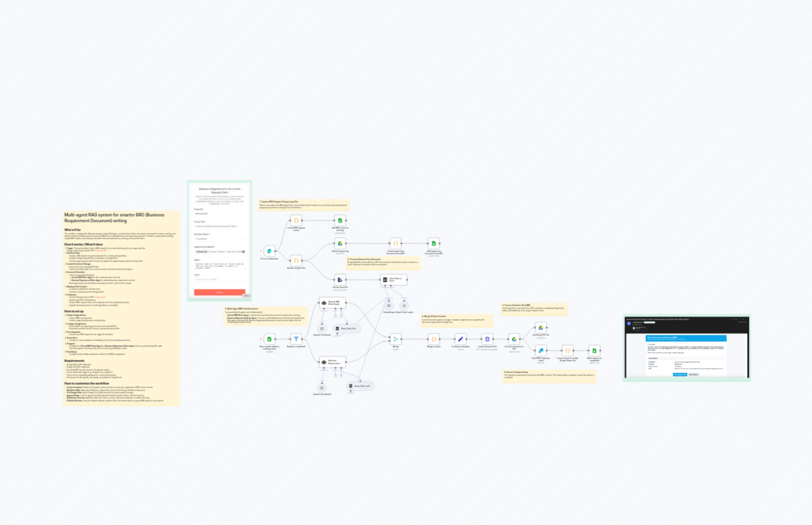Open the OpenAI Chat Model node

(321, 328)
